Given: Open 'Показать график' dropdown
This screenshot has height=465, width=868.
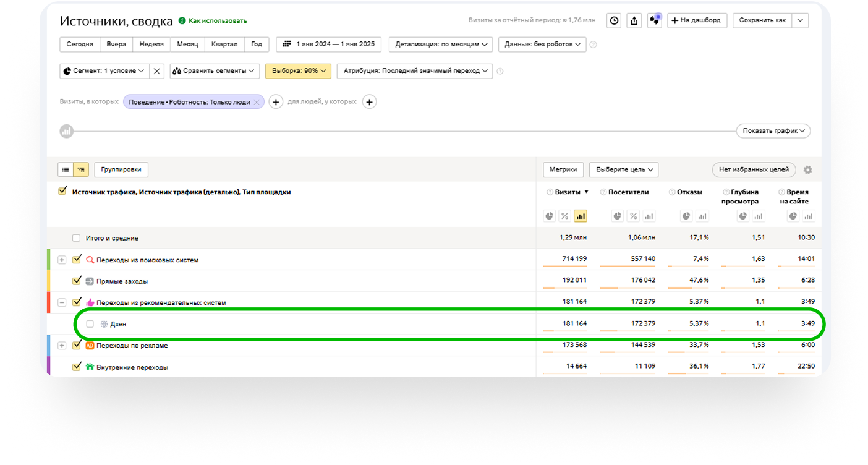Looking at the screenshot, I should (773, 131).
